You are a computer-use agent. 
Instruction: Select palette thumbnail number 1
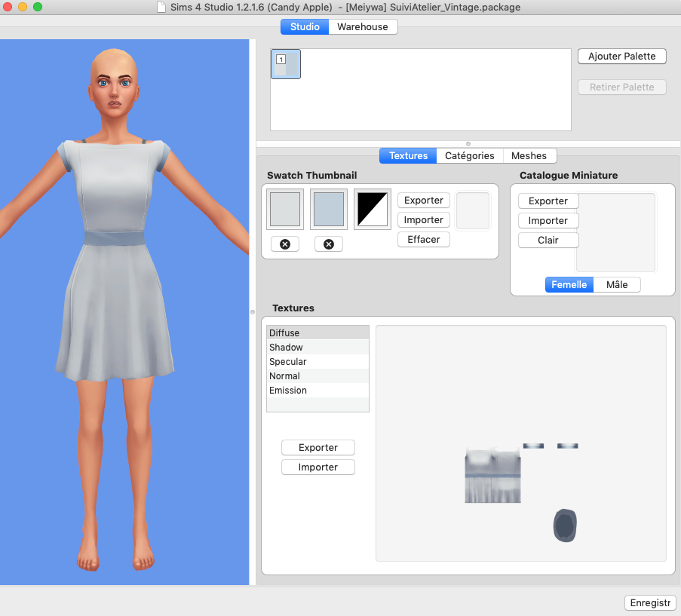click(x=286, y=64)
